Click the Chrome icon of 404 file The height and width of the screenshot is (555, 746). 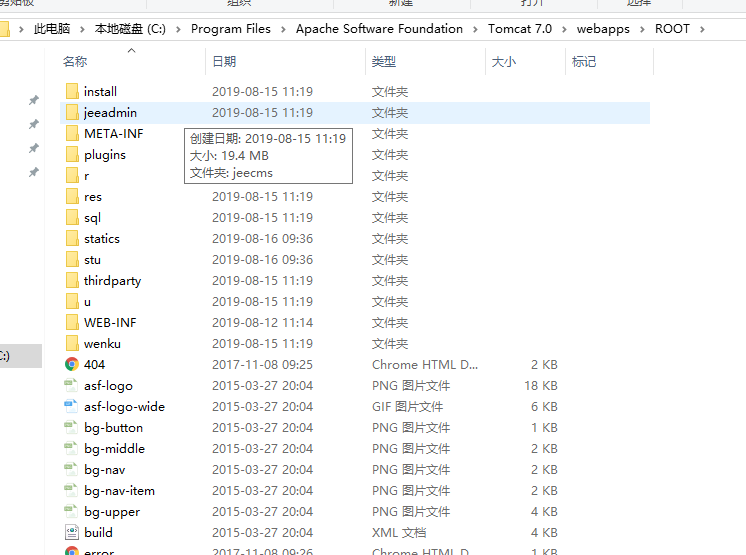coord(72,364)
